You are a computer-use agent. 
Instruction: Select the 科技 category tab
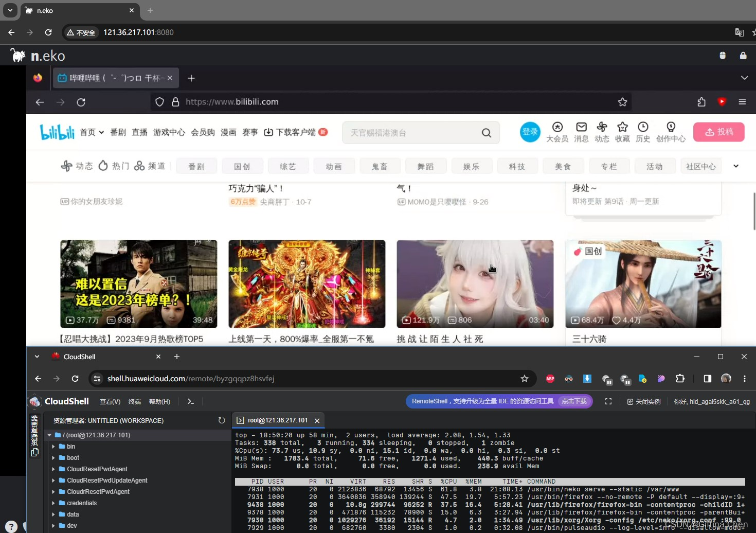pyautogui.click(x=517, y=166)
